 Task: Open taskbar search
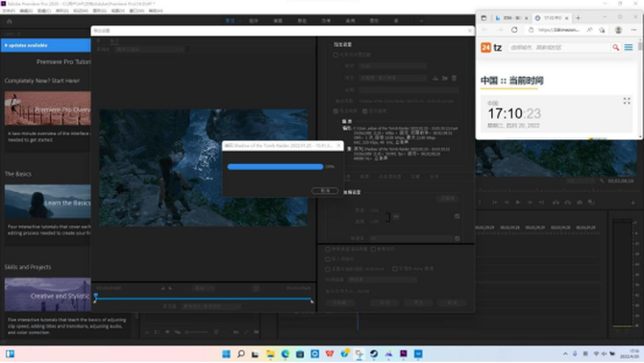coord(241,354)
